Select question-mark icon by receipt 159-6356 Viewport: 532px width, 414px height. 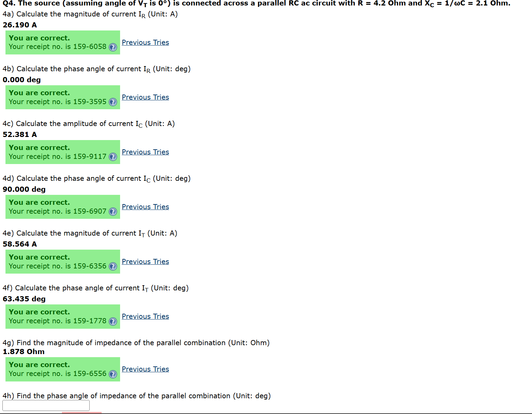[113, 266]
